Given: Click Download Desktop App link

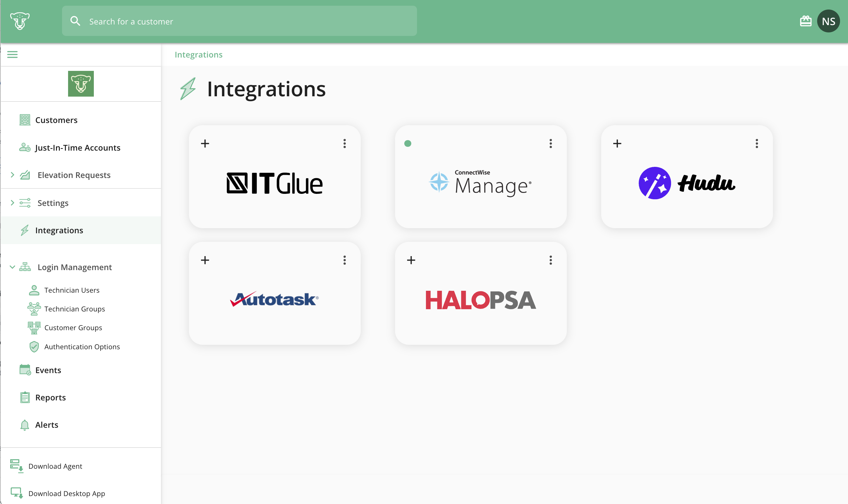Looking at the screenshot, I should point(66,494).
